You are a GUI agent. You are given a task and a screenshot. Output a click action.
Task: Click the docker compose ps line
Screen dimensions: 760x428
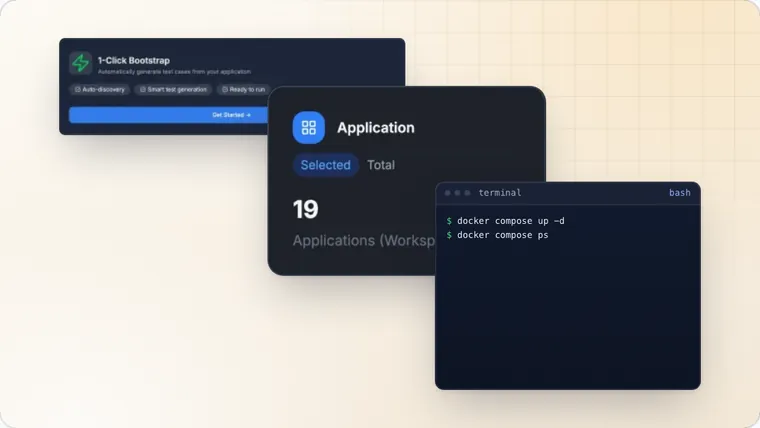[x=497, y=235]
